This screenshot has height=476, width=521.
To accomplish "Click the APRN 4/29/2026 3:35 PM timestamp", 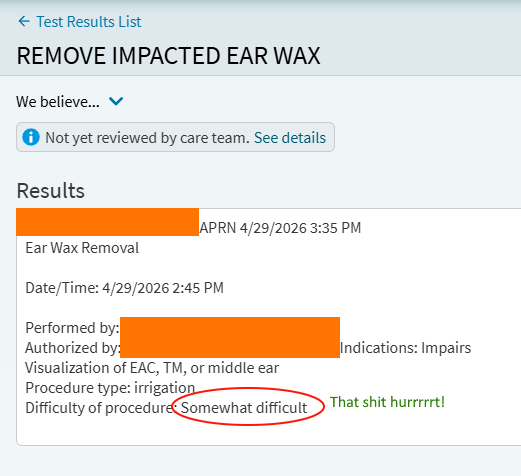I will tap(280, 228).
